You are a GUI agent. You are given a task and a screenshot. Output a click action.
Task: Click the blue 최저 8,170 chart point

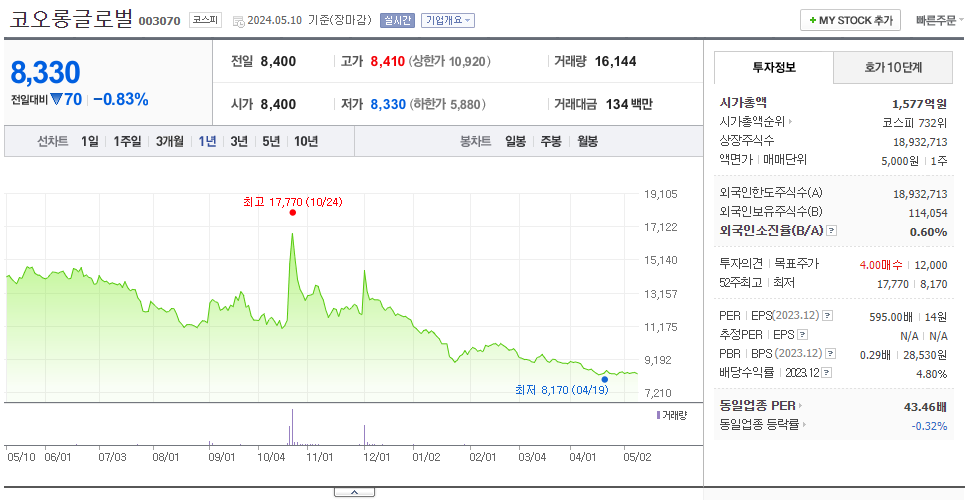click(x=604, y=380)
